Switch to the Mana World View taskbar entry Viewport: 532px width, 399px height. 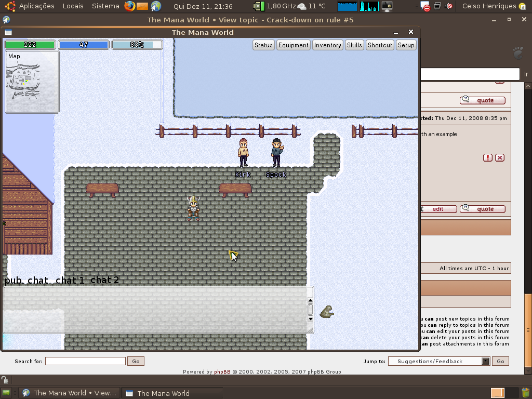pyautogui.click(x=69, y=393)
